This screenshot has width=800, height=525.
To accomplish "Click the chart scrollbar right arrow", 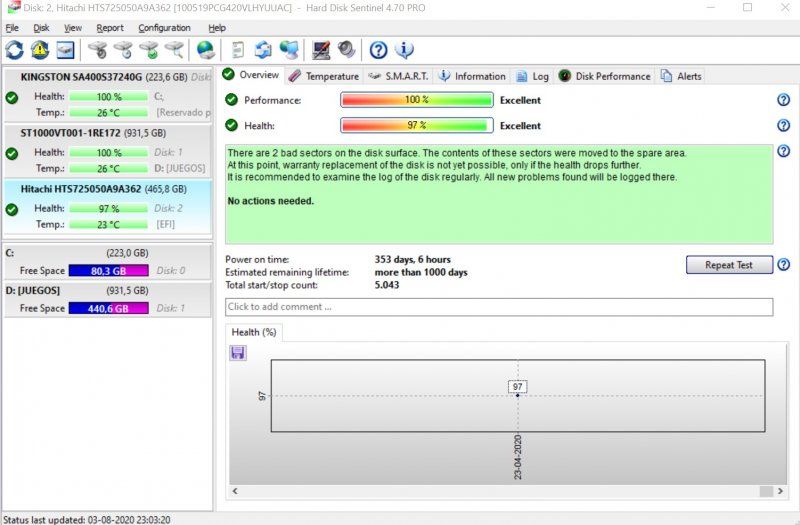I will point(780,491).
